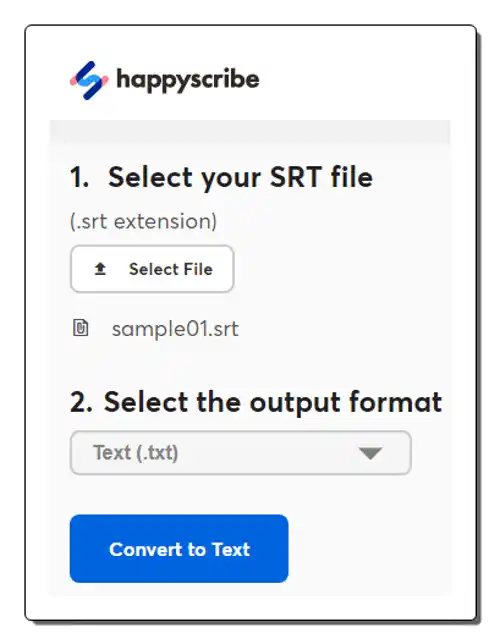Click the word Convert in the blue button
Image resolution: width=500 pixels, height=644 pixels.
[x=145, y=550]
